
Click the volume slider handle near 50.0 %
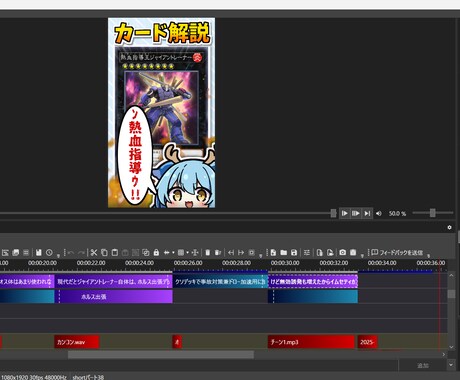(432, 213)
